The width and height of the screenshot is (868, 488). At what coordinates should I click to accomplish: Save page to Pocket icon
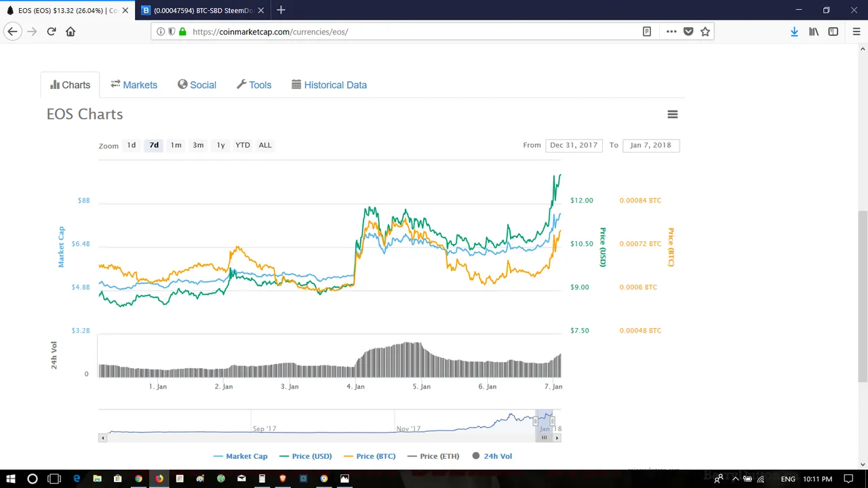688,31
